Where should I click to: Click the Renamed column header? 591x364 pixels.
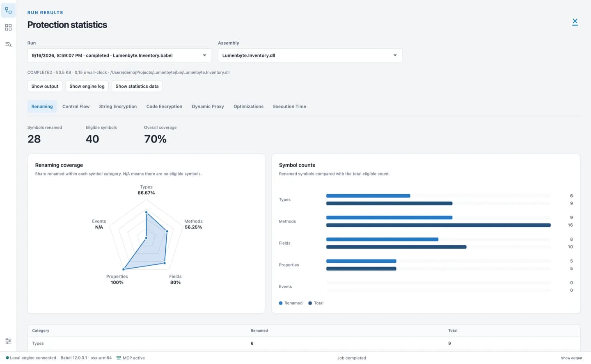[x=259, y=330]
